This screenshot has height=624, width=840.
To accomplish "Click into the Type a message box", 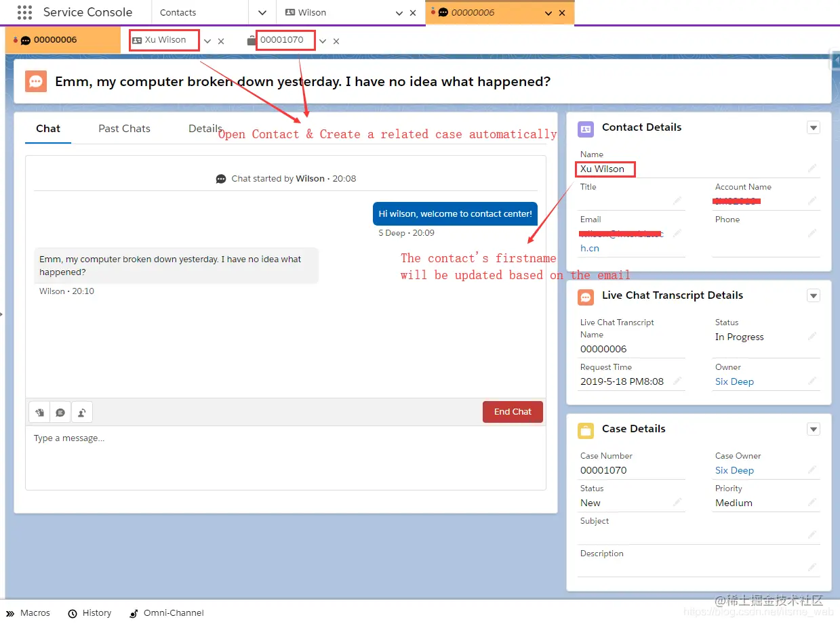I will (285, 457).
